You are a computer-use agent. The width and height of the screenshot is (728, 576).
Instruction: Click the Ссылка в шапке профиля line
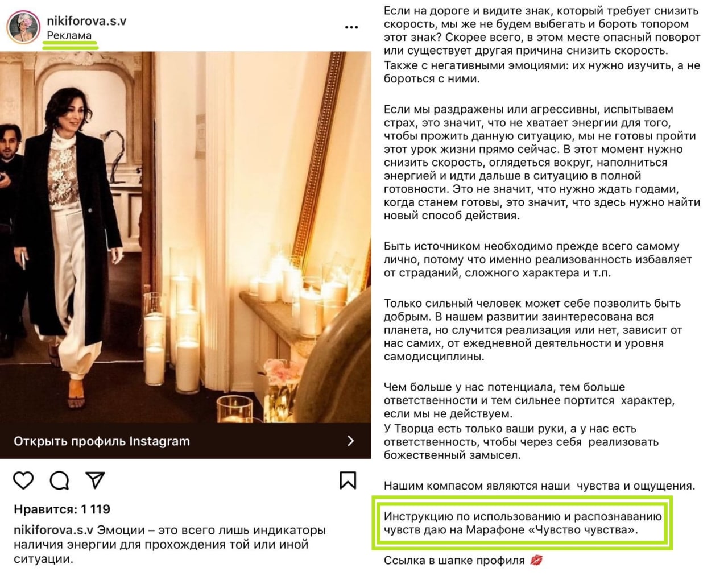(454, 560)
